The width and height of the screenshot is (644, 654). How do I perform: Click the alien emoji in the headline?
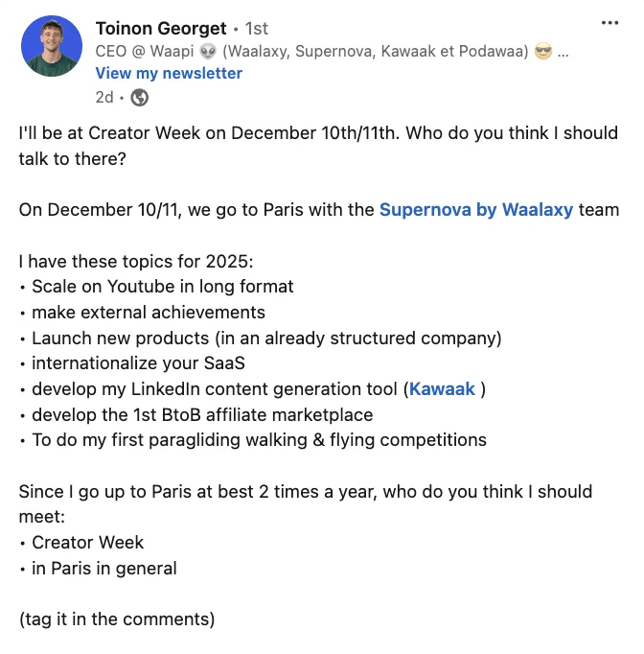coord(208,52)
